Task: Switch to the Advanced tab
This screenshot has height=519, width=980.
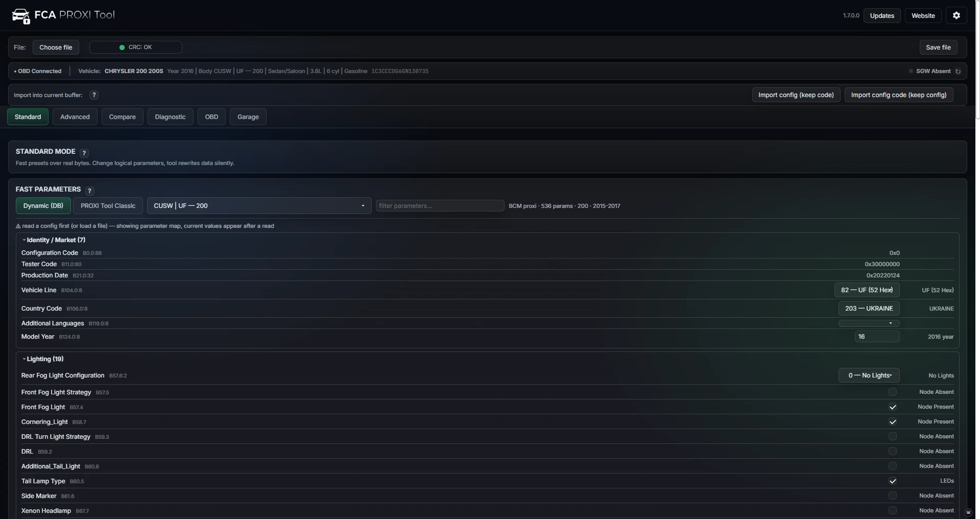Action: pyautogui.click(x=75, y=117)
